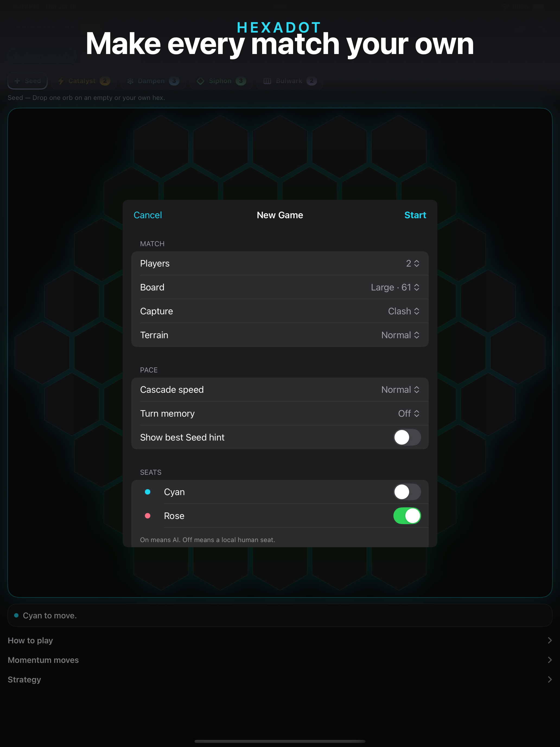
Task: Click the Seed plus icon
Action: [17, 81]
